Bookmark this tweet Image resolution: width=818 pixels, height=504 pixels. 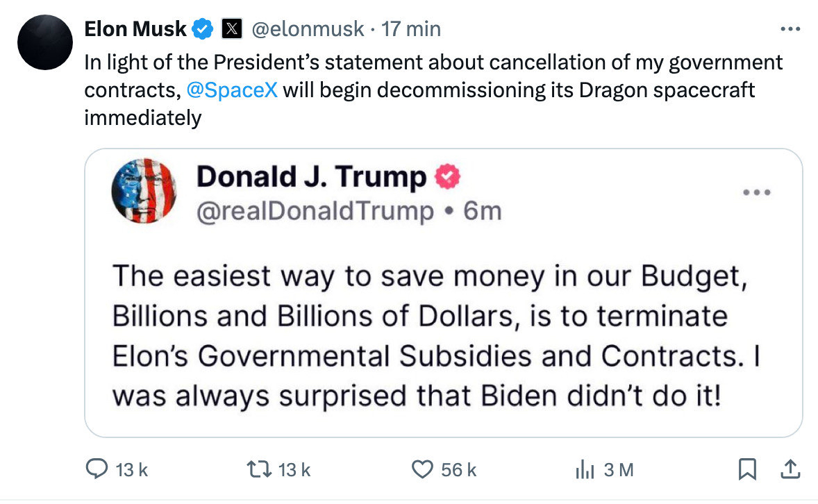click(746, 470)
